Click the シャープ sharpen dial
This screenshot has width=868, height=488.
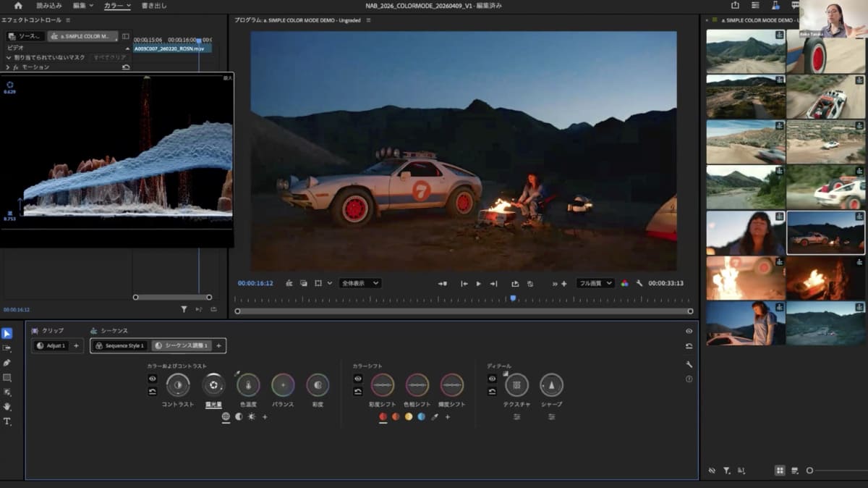coord(551,385)
